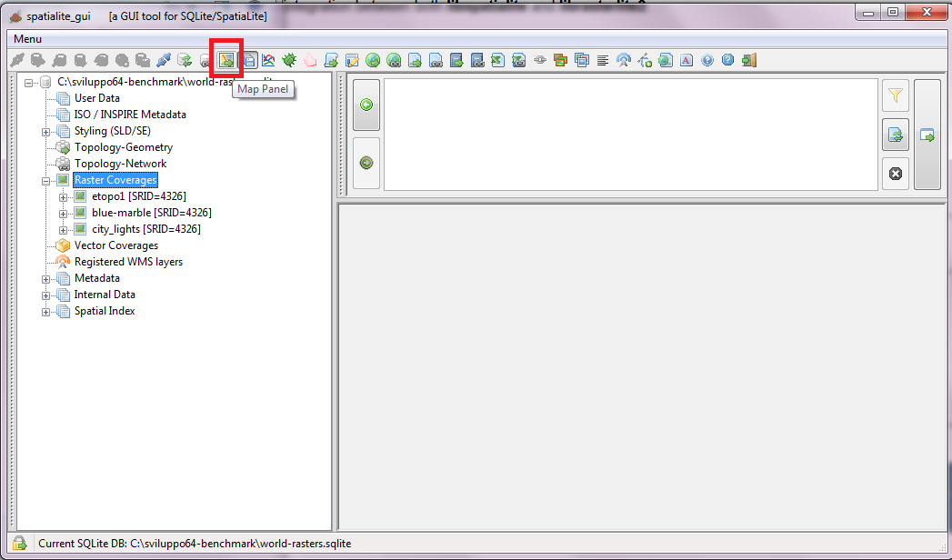The width and height of the screenshot is (952, 560).
Task: Select User Data in the tree
Action: 96,97
